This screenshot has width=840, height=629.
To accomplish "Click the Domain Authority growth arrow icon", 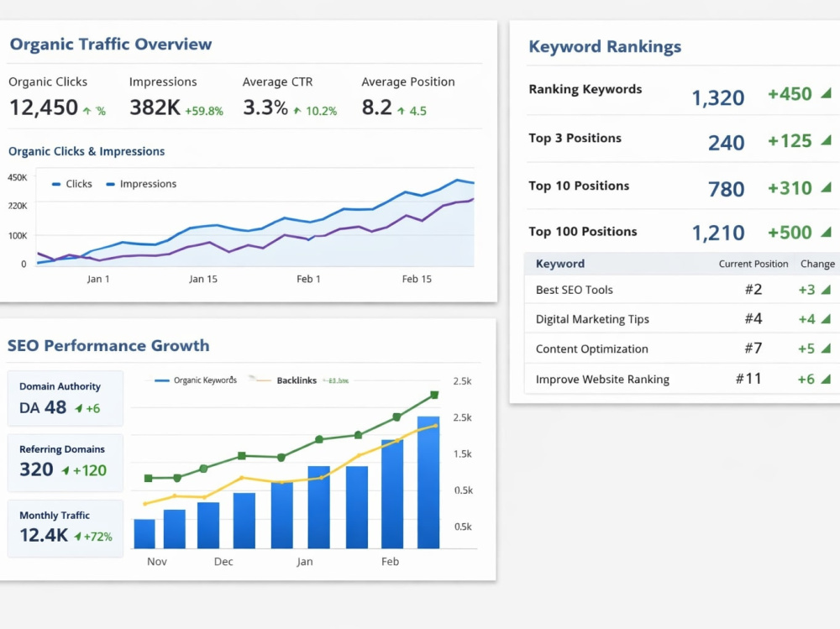I will point(79,408).
